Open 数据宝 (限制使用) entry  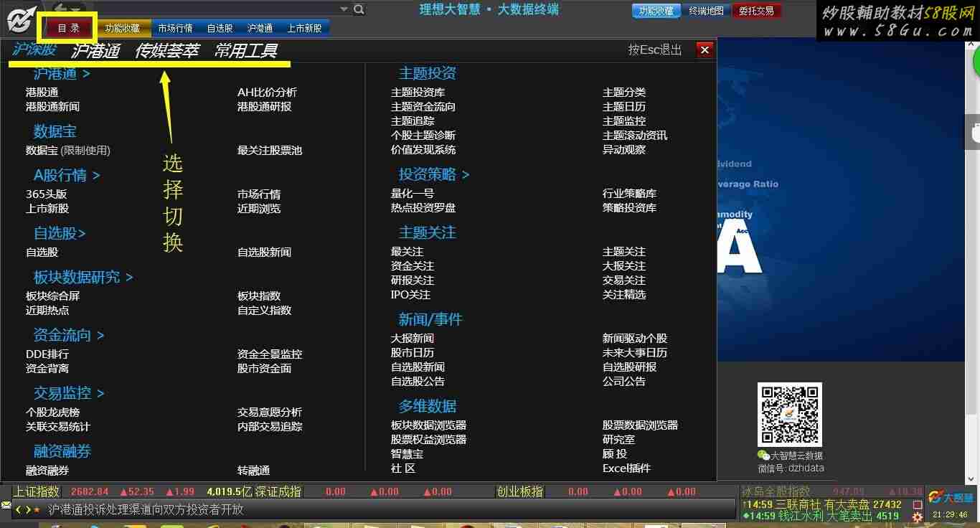(x=68, y=151)
